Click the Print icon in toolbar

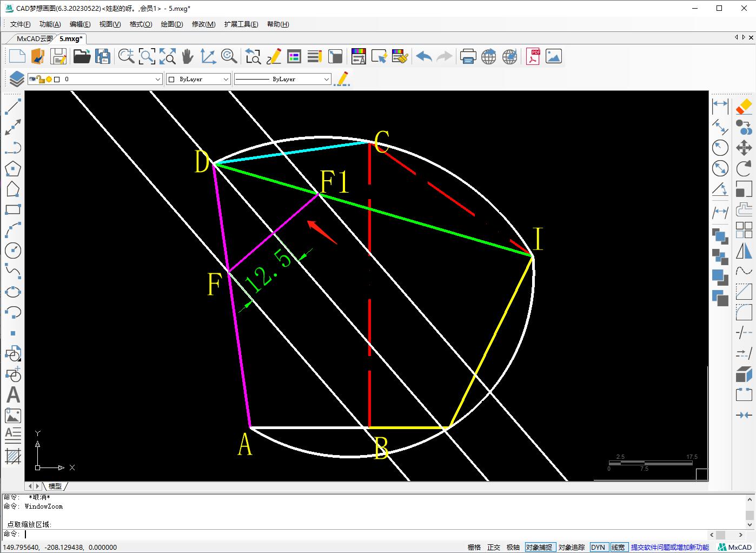[468, 56]
